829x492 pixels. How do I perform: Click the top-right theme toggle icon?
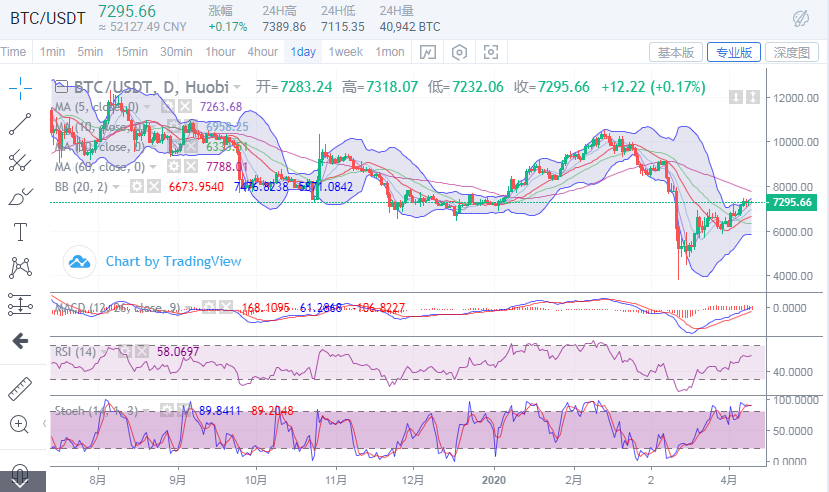click(x=801, y=18)
